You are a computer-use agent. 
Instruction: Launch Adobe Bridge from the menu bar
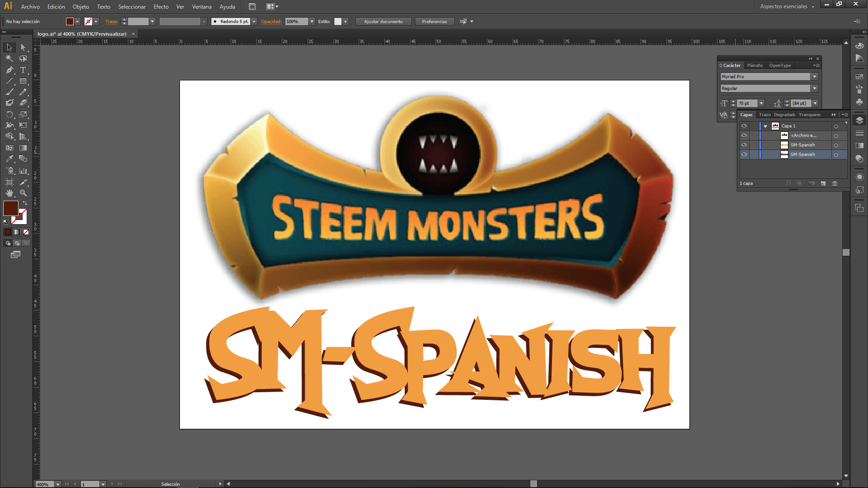tap(252, 7)
